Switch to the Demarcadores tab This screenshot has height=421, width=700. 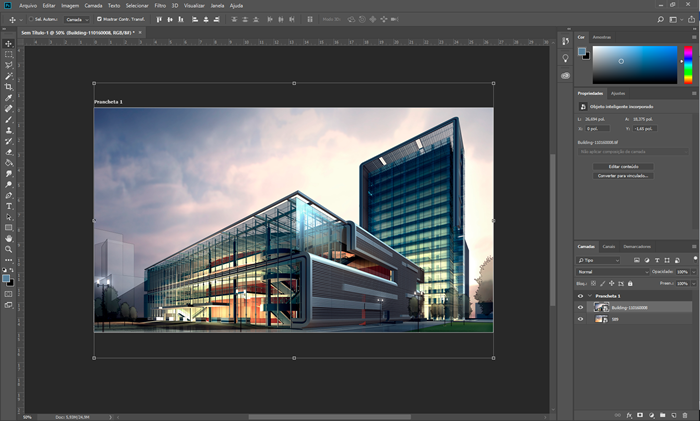pos(637,246)
